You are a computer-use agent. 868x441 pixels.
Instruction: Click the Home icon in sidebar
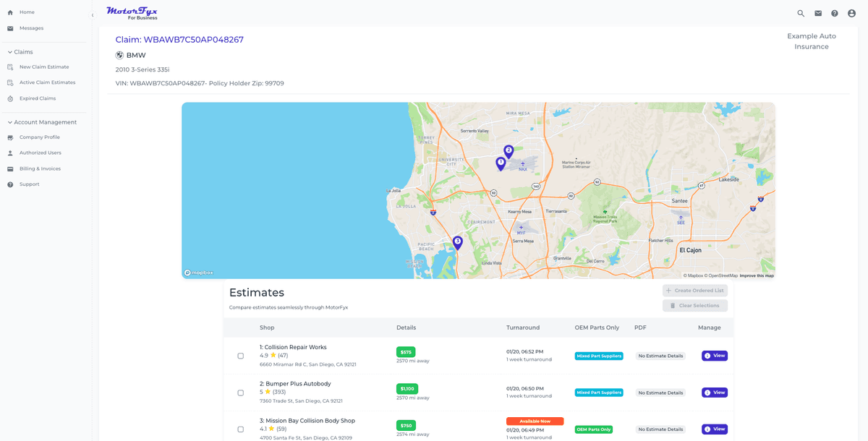click(x=10, y=12)
